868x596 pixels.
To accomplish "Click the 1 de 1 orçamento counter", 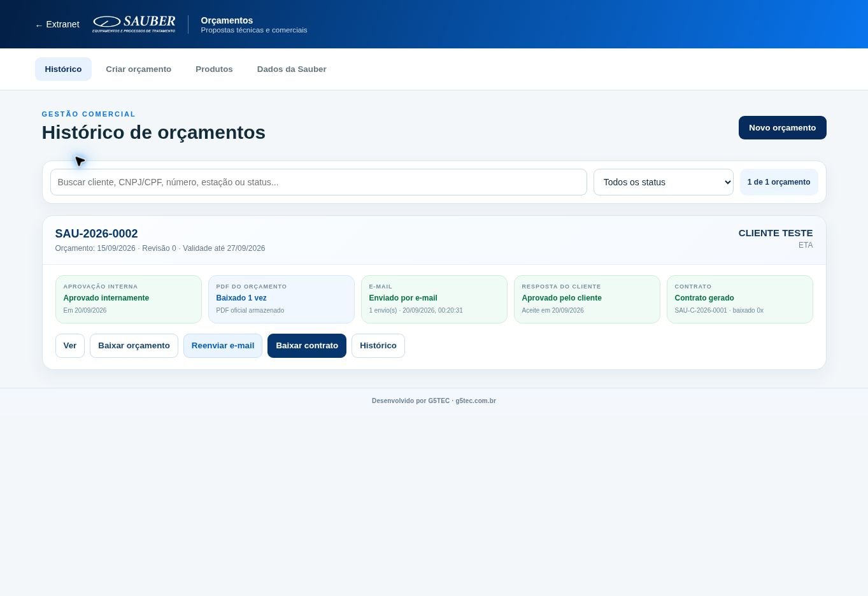I will (779, 182).
